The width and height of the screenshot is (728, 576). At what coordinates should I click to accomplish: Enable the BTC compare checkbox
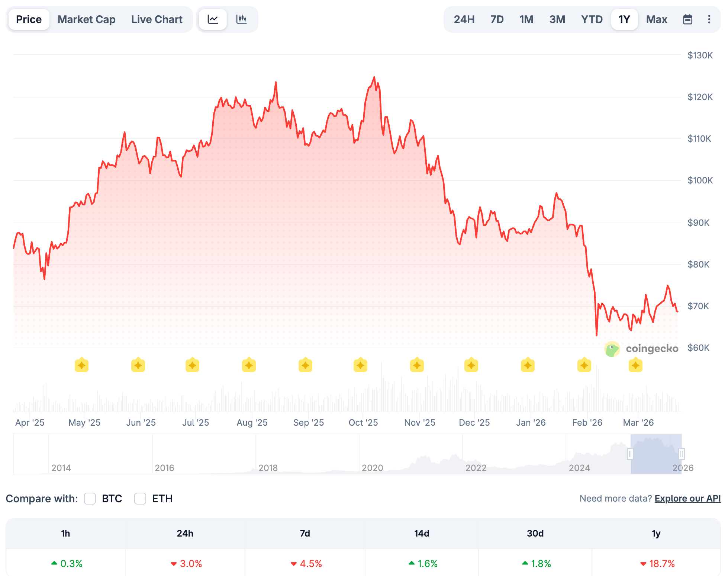[90, 499]
